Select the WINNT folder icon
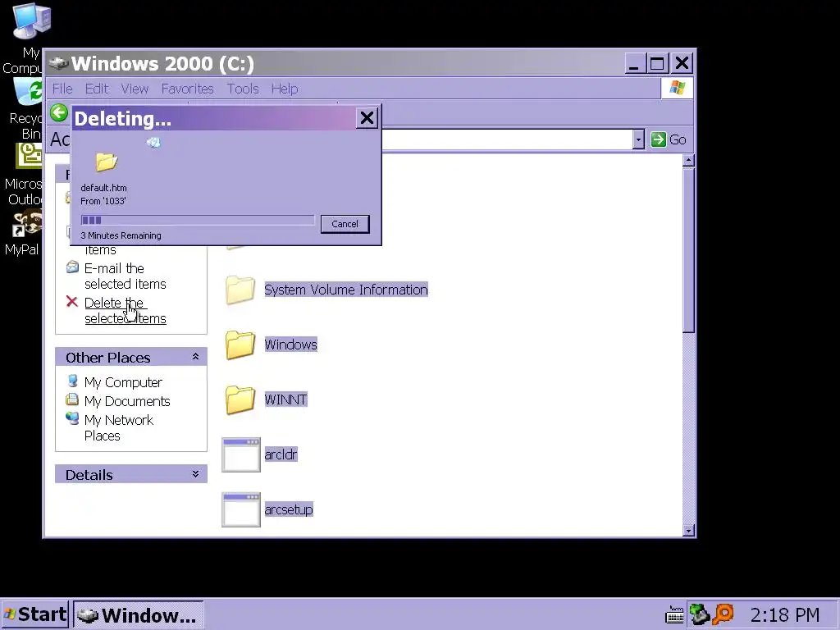 click(x=240, y=399)
